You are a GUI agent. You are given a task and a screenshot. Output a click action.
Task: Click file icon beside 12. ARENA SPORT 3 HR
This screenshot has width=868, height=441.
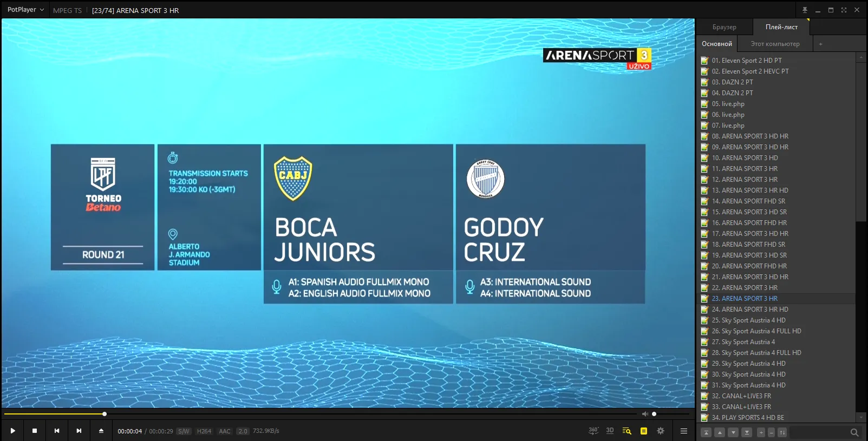coord(704,180)
